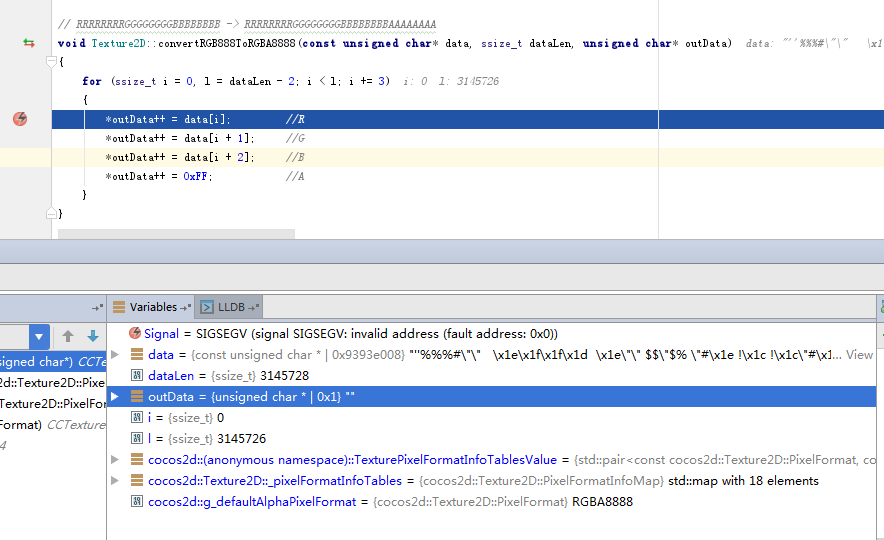
Task: Click the View link for data value
Action: [859, 355]
